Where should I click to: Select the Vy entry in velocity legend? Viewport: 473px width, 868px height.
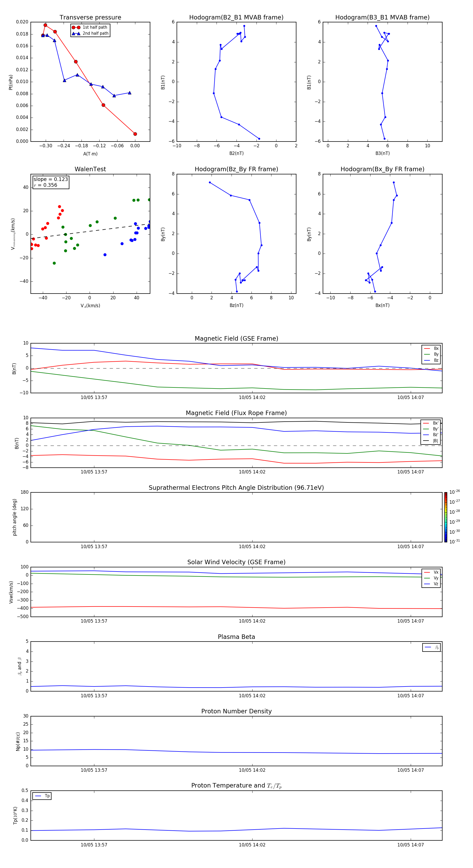[431, 578]
